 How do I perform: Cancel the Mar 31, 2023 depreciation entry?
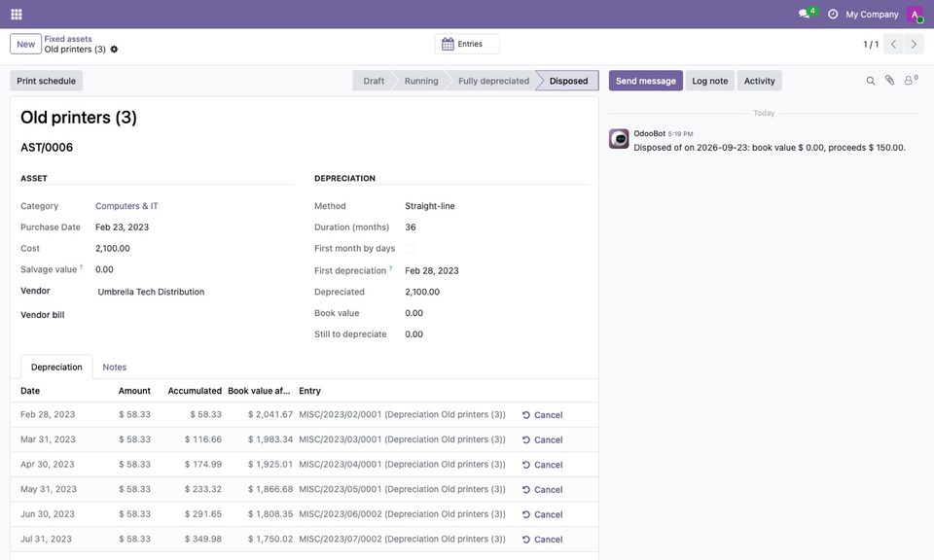point(543,440)
